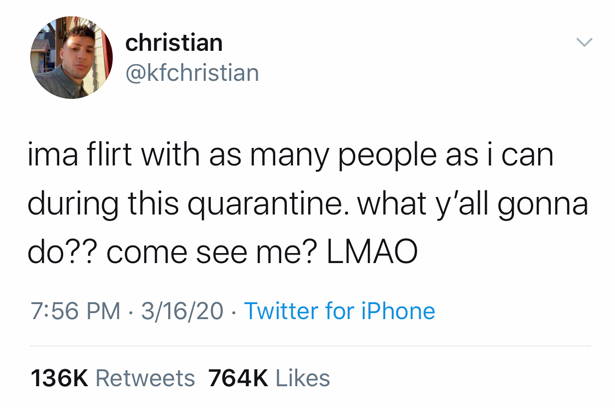The height and width of the screenshot is (408, 615).
Task: Expand the tweet options chevron
Action: click(584, 42)
